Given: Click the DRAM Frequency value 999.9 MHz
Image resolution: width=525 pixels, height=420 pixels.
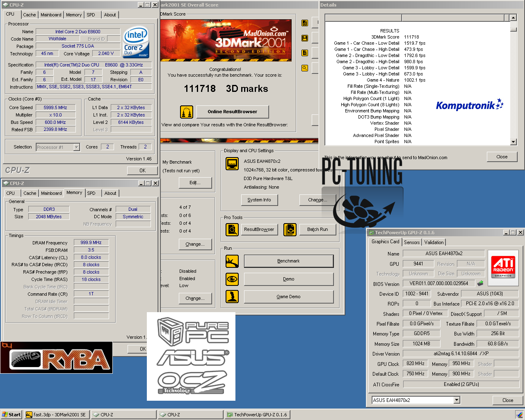Looking at the screenshot, I should click(x=91, y=242).
